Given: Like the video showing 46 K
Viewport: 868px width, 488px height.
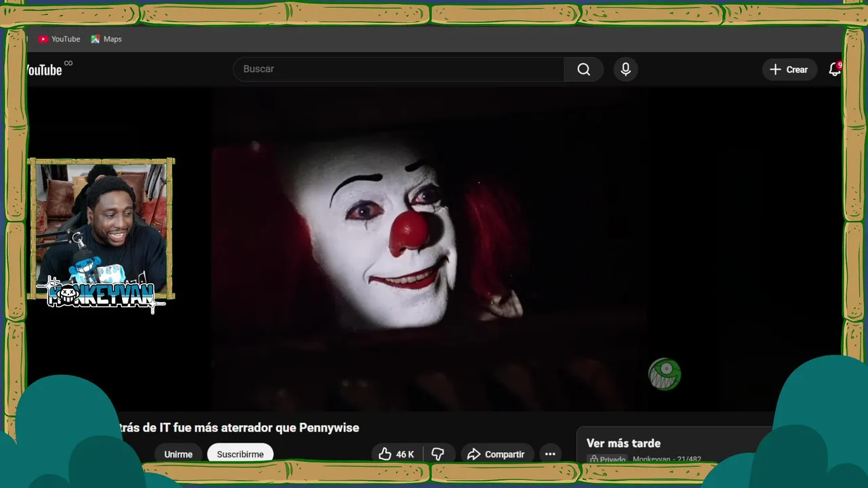Looking at the screenshot, I should click(x=397, y=453).
